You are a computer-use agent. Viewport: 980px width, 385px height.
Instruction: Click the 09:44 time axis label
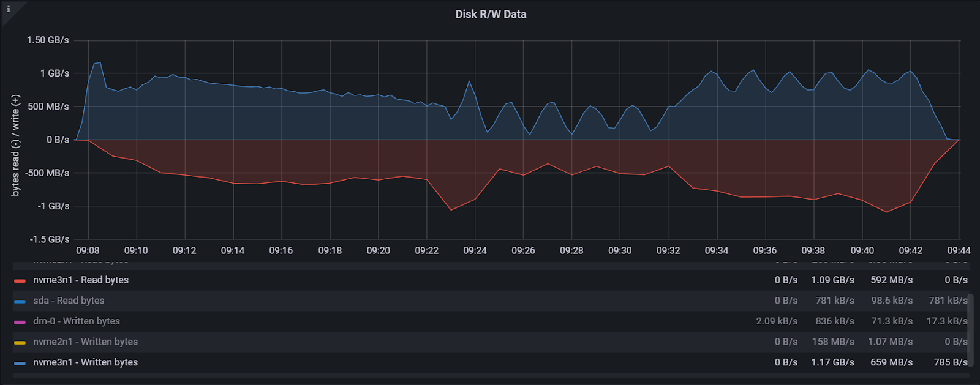[x=959, y=250]
